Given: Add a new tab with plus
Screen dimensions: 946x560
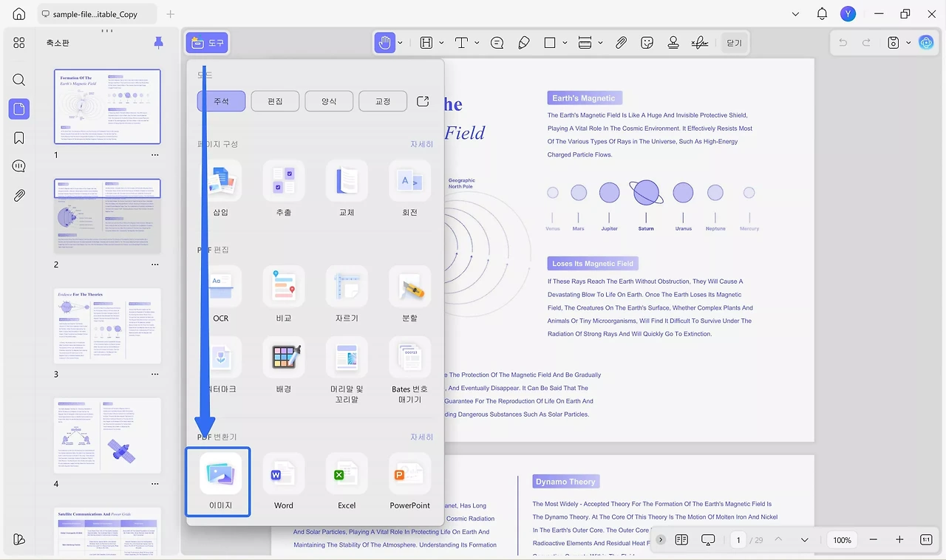Looking at the screenshot, I should click(171, 14).
